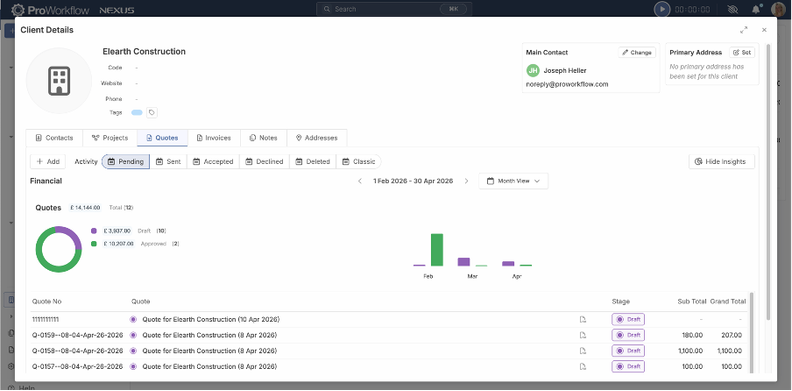
Task: Click the £14,144.00 quotes total
Action: (x=85, y=208)
